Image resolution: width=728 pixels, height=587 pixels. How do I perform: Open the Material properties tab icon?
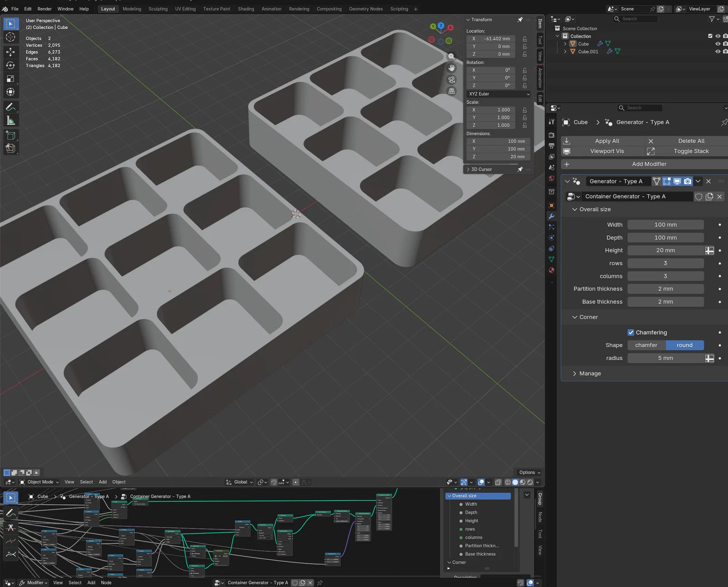click(x=551, y=270)
